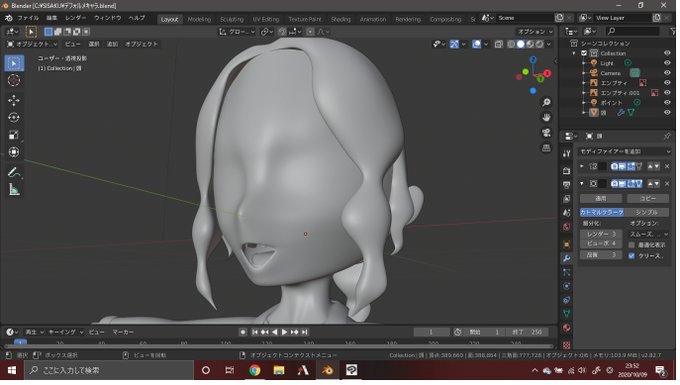The image size is (680, 385).
Task: Switch to the Modeling workspace tab
Action: [x=199, y=20]
